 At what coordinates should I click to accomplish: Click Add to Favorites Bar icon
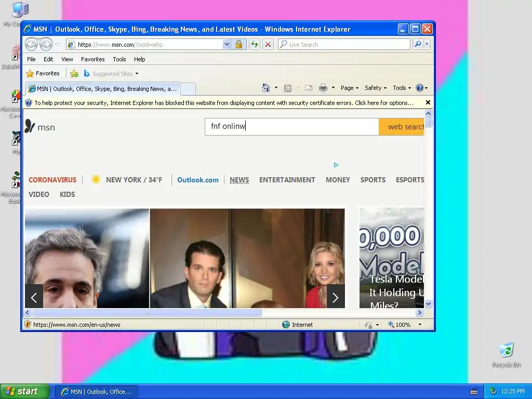74,73
